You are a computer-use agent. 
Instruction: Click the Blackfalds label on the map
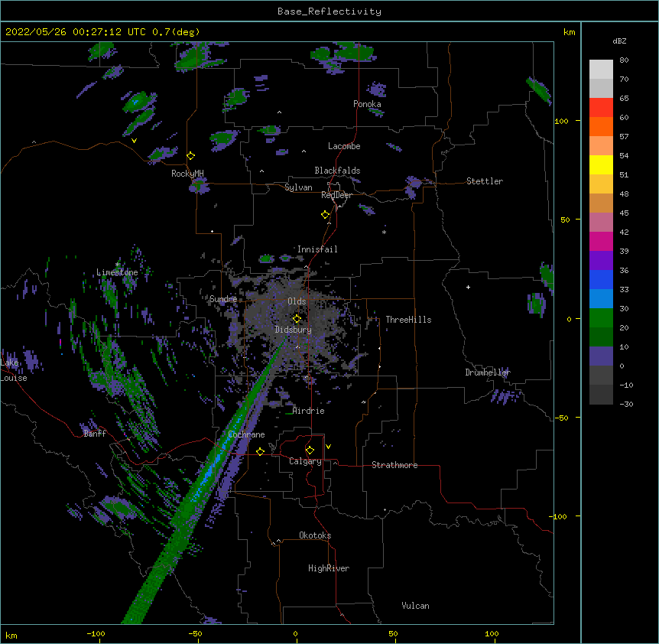click(x=337, y=171)
